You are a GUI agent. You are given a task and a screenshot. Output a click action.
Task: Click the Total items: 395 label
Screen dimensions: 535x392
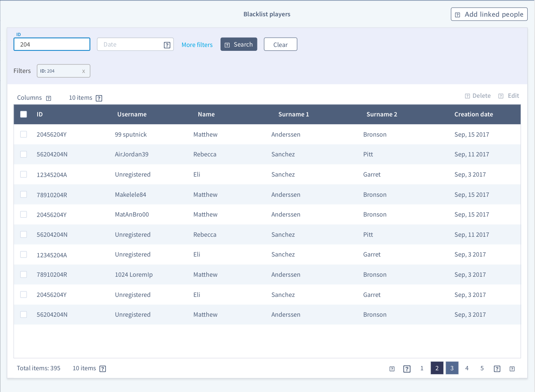(x=38, y=368)
